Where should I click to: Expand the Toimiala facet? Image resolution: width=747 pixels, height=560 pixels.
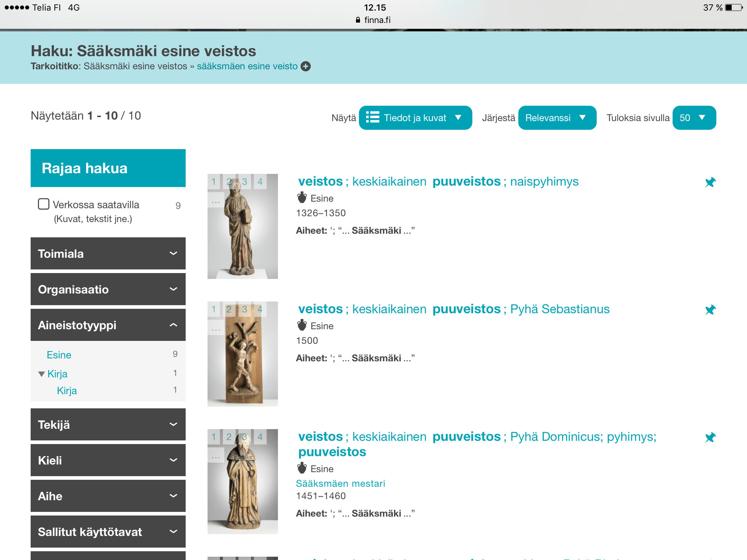point(108,253)
